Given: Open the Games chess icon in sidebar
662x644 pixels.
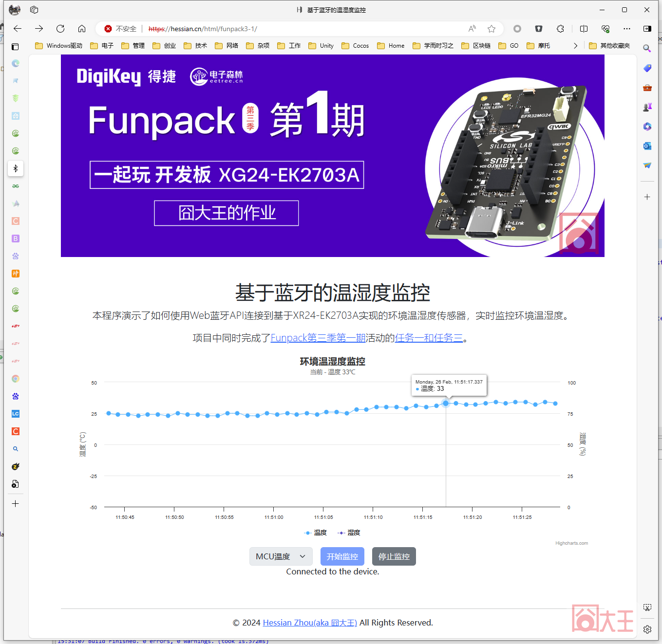Looking at the screenshot, I should tap(647, 107).
